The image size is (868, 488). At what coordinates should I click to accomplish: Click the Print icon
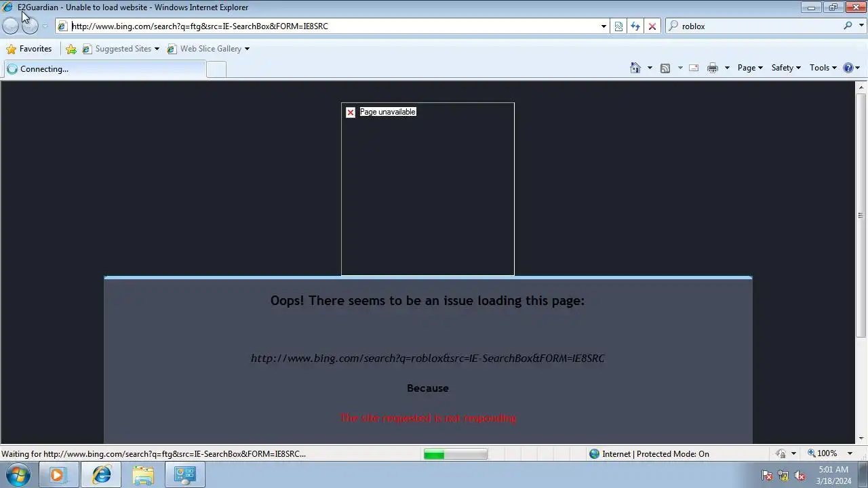click(713, 68)
